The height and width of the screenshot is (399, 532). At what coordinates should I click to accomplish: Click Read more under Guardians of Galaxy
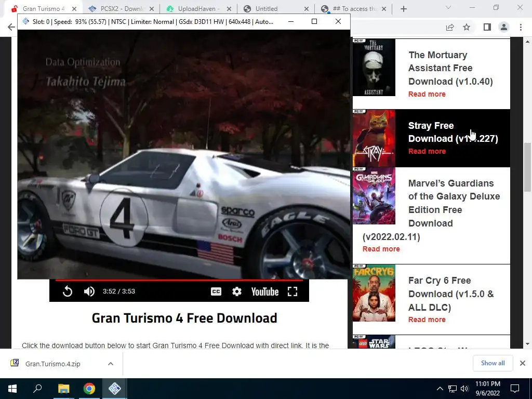[381, 249]
